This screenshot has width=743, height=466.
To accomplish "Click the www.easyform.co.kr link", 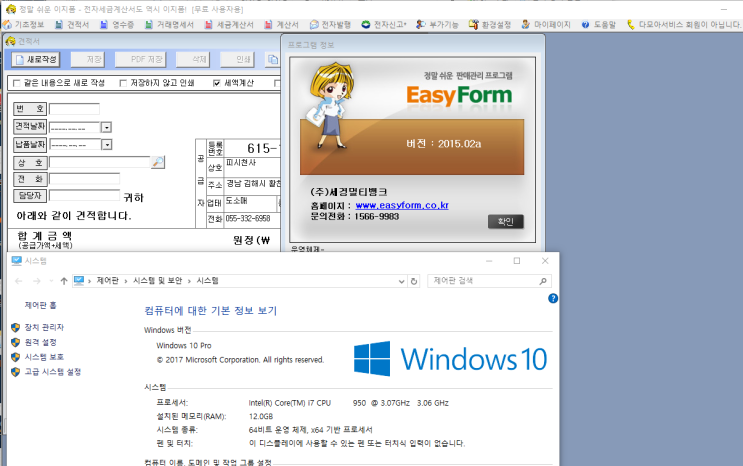I will pos(402,205).
